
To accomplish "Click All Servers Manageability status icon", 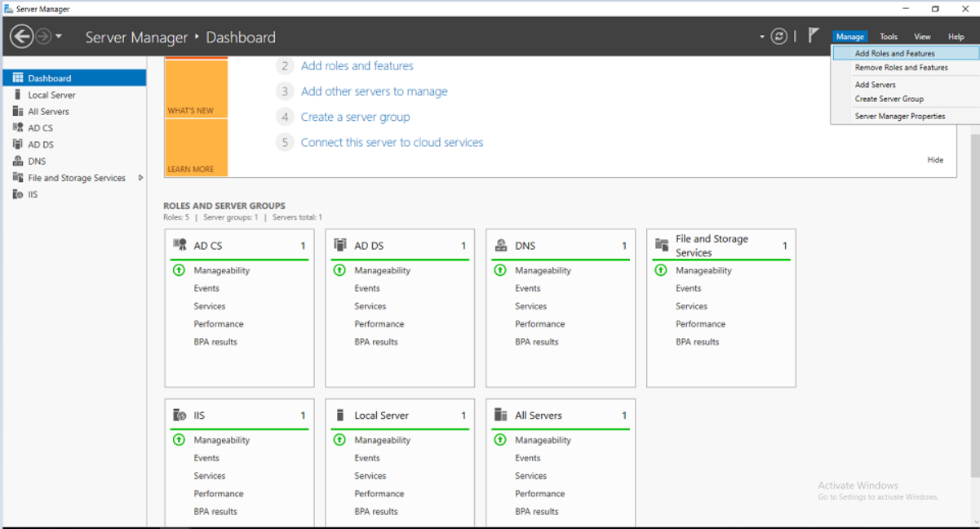I will [x=500, y=440].
